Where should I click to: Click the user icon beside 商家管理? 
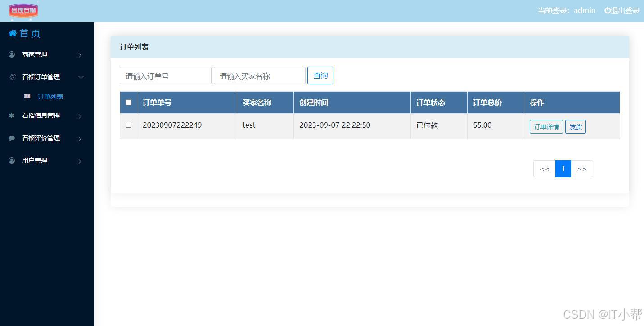pos(12,54)
